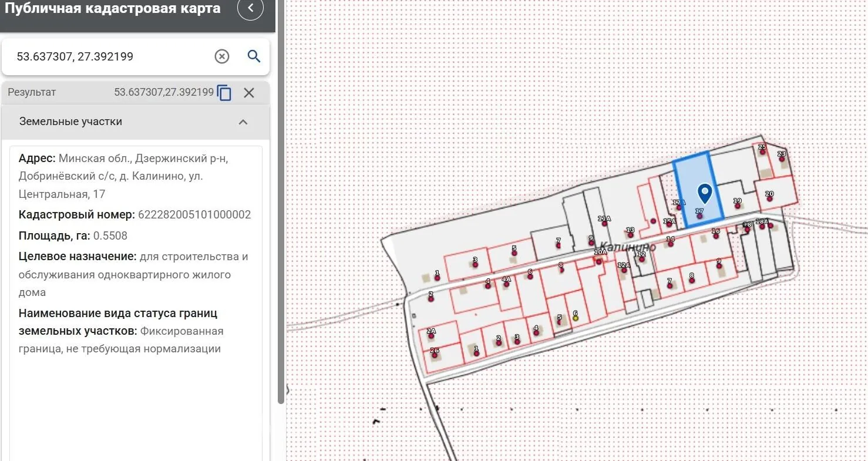Click the blue location pin on the map
Viewport: 868px width, 461px height.
[x=705, y=193]
